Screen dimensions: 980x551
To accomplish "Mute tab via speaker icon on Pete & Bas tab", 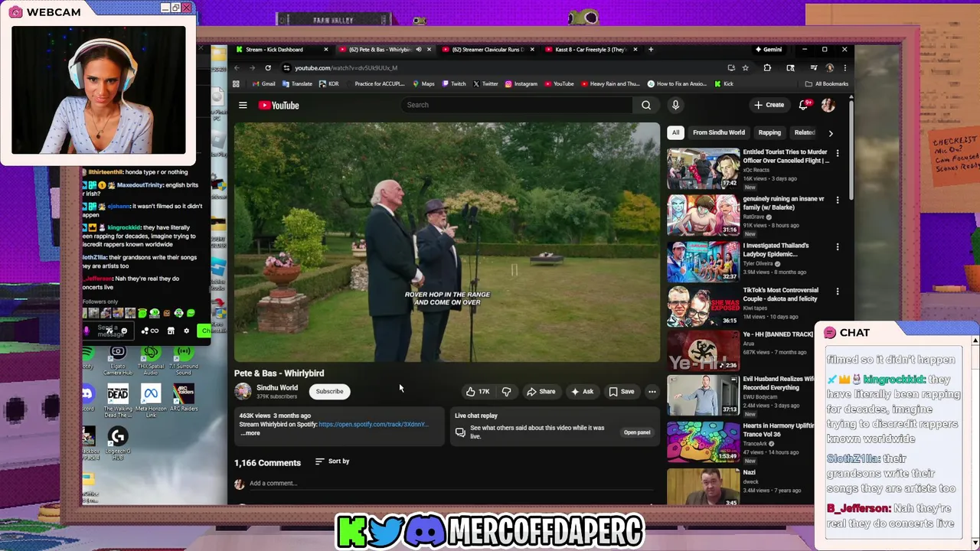I will 419,50.
